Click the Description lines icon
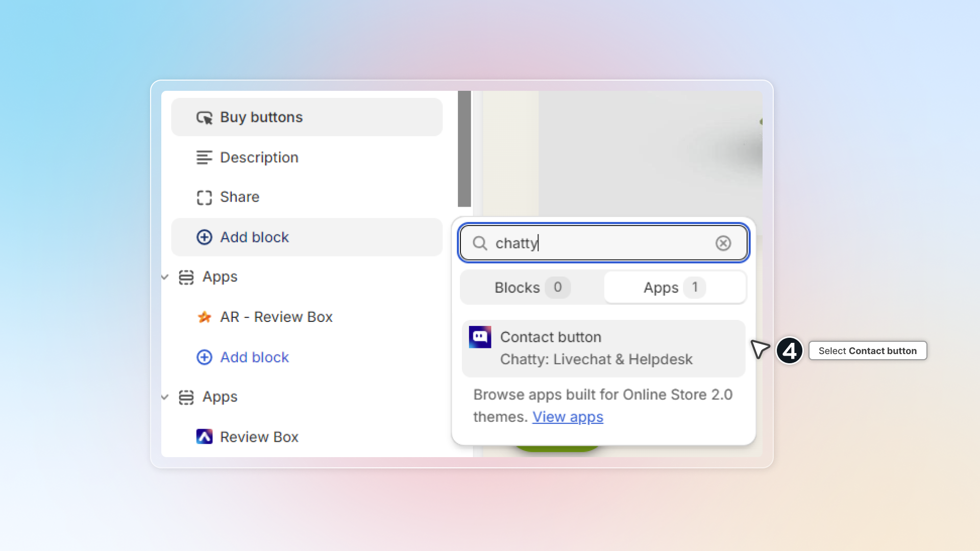This screenshot has width=980, height=551. [x=204, y=158]
